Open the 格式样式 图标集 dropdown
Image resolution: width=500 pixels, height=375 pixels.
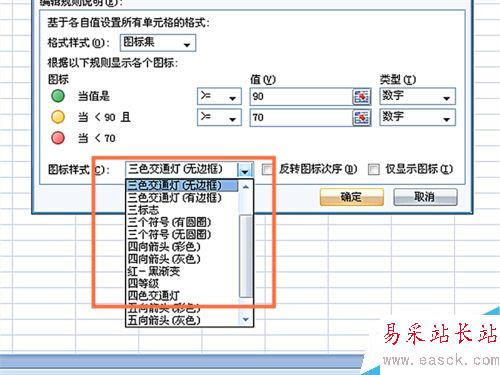[158, 43]
